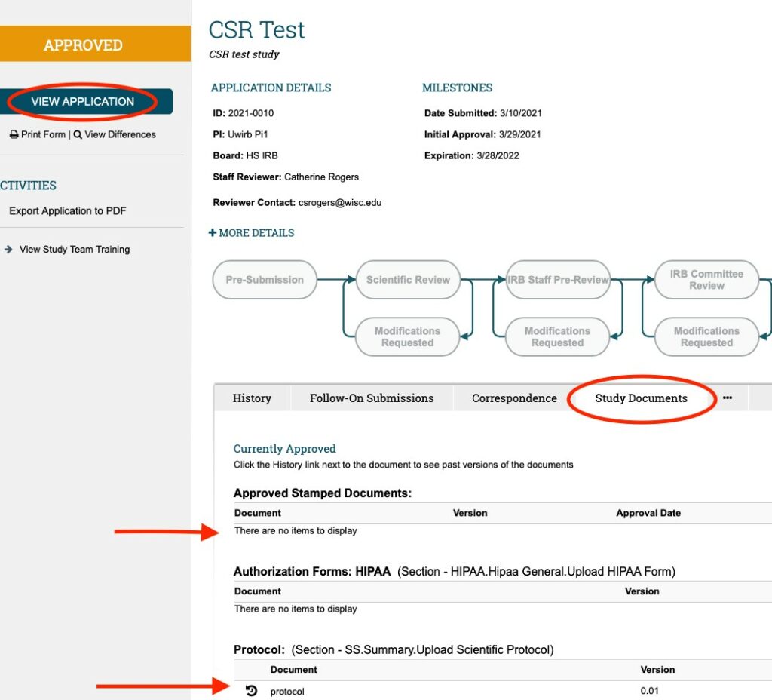Click the IRB Staff Pre-Review workflow step
Viewport: 772px width, 700px height.
pyautogui.click(x=558, y=280)
